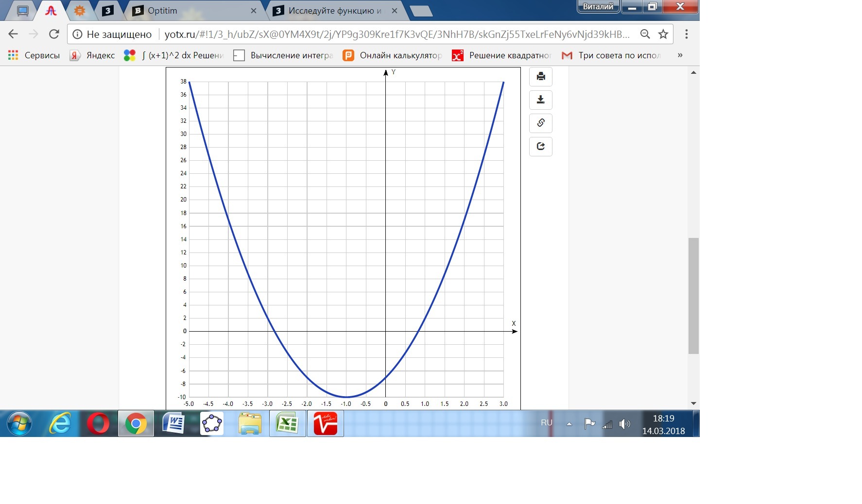The height and width of the screenshot is (504, 862).
Task: Open the Chrome three-dot menu
Action: pos(686,34)
